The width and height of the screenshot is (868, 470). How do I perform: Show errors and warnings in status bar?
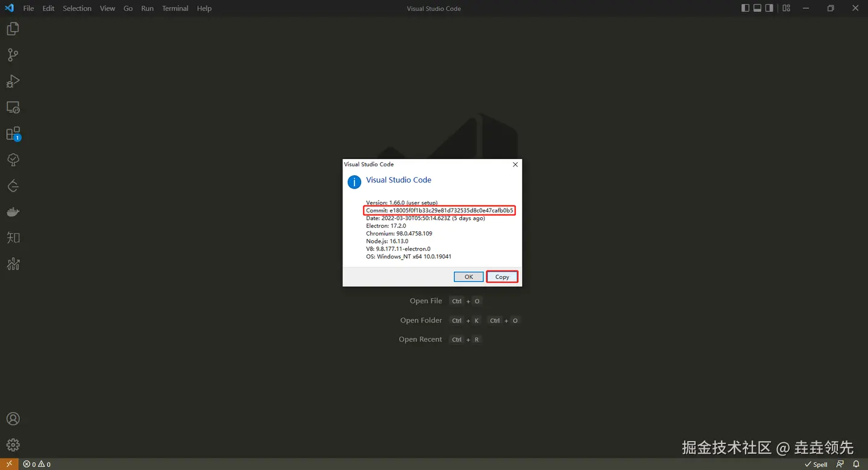click(x=37, y=464)
